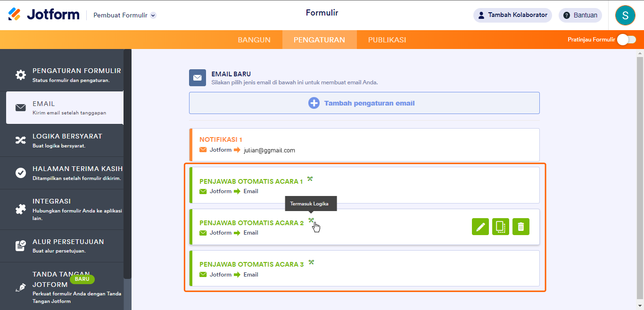Open the Notifikasi 1 email entry
The height and width of the screenshot is (310, 644).
[364, 145]
